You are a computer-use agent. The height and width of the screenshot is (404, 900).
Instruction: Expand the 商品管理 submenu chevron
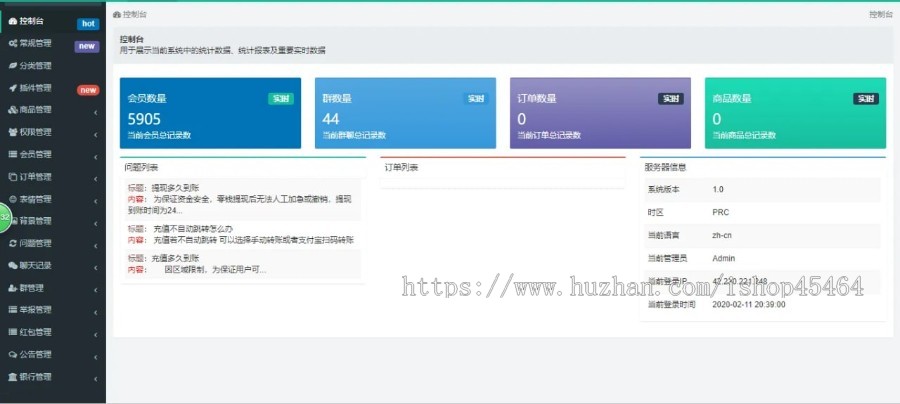pyautogui.click(x=95, y=112)
